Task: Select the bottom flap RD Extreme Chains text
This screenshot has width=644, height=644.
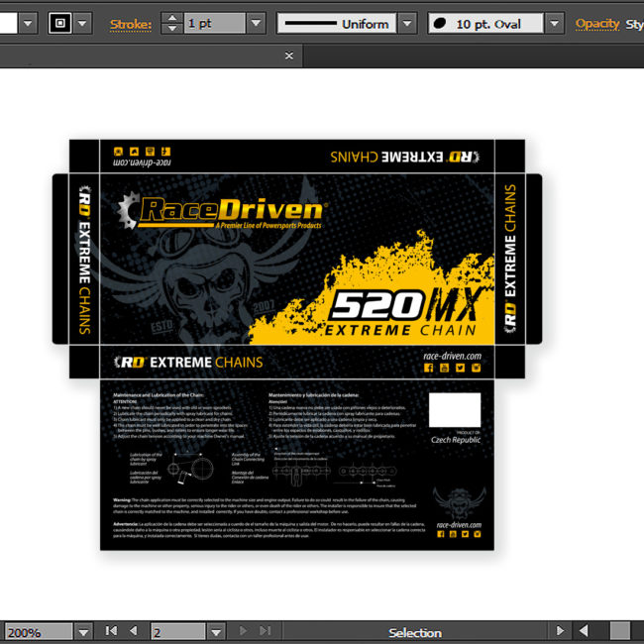Action: (188, 363)
